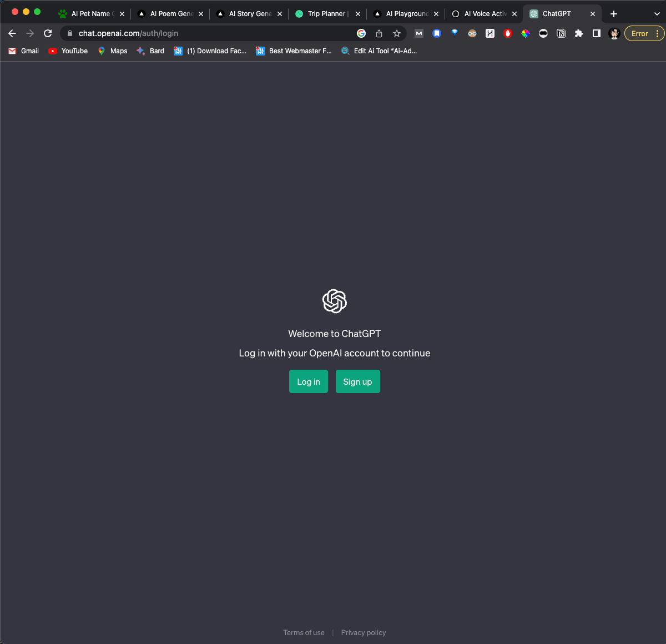Click the Sign up button
Screen dimensions: 666x644
357,381
